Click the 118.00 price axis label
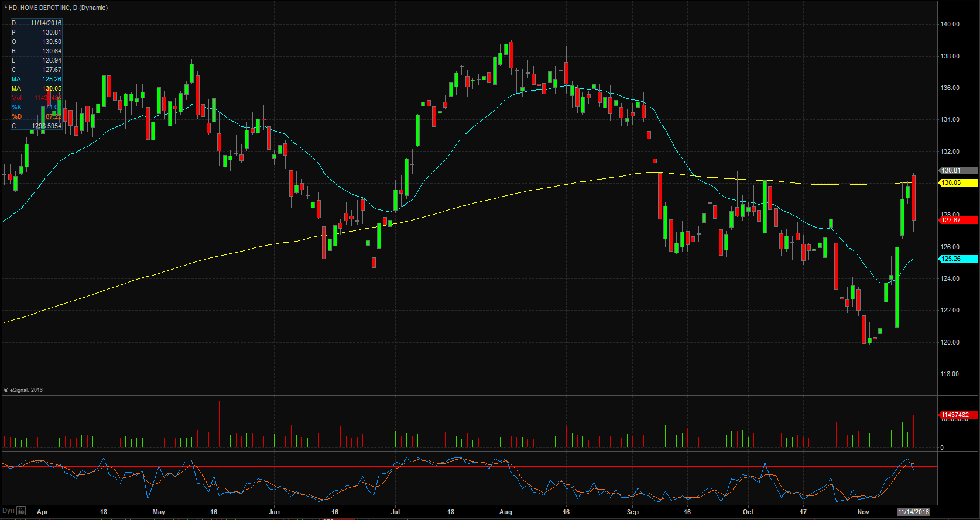This screenshot has width=980, height=520. [950, 374]
